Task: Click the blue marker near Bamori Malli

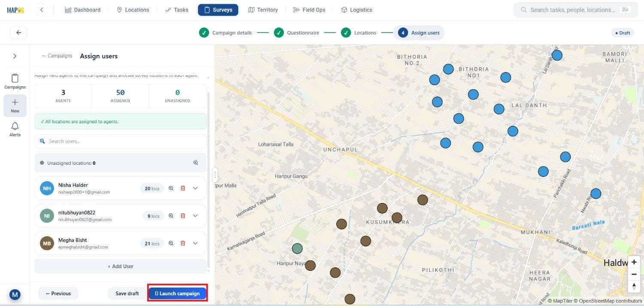Action: click(557, 55)
